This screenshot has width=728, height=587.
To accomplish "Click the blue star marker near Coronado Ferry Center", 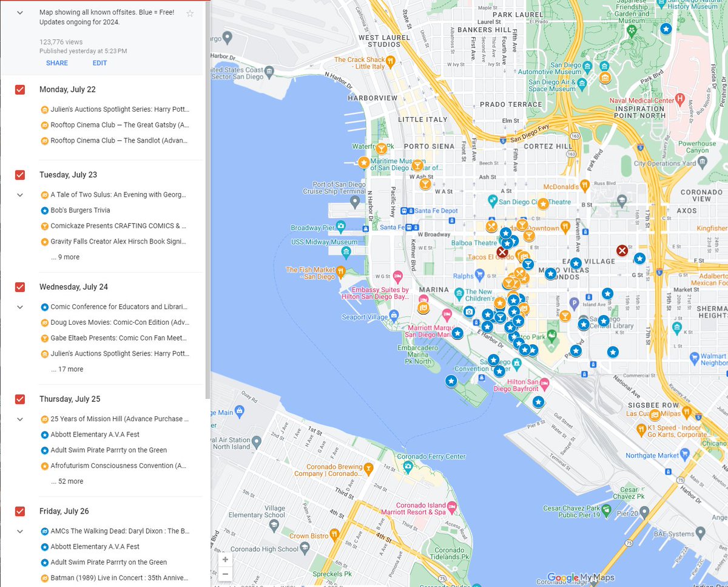I will [x=451, y=381].
